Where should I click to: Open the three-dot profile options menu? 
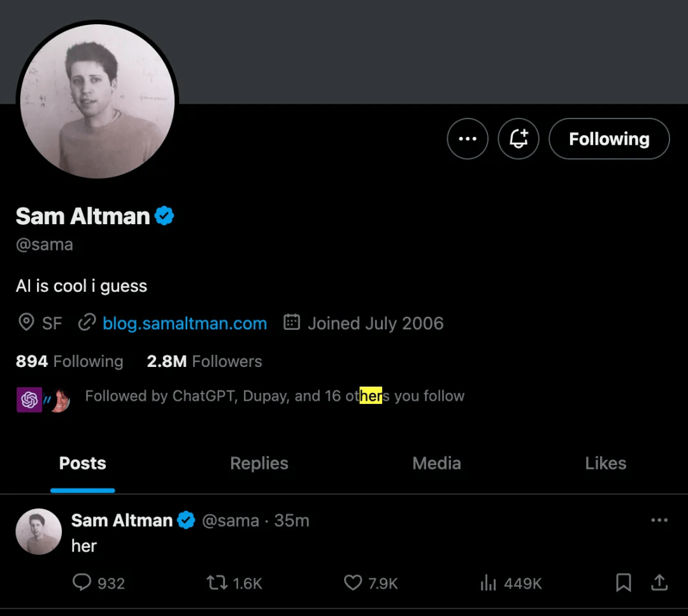point(468,139)
